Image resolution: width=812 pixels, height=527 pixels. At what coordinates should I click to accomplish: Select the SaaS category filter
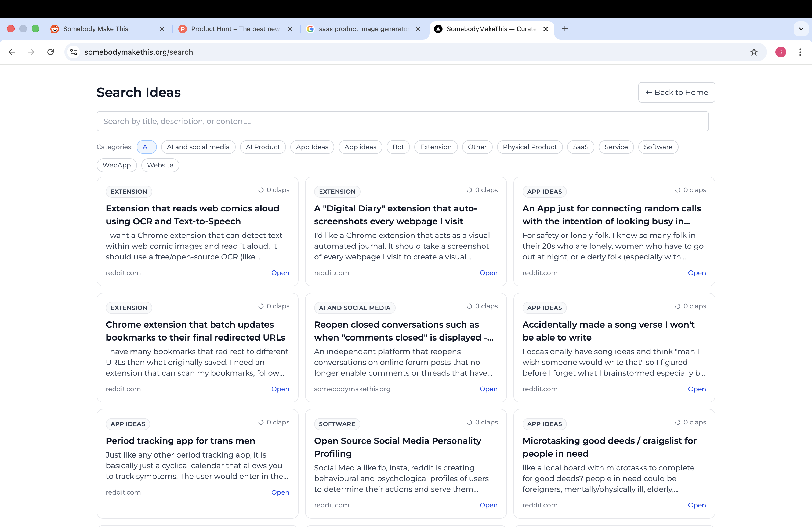(580, 147)
